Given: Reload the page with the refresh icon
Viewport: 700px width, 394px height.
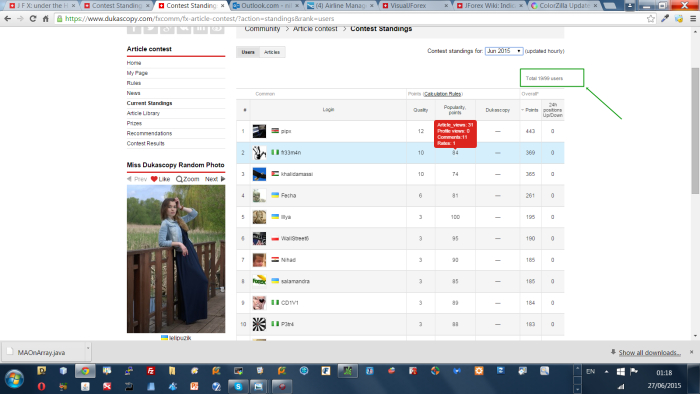Looking at the screenshot, I should click(33, 19).
